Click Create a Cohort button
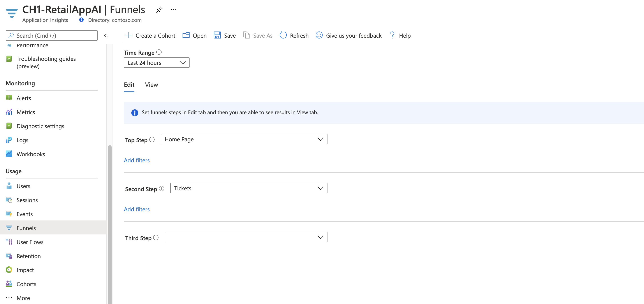Viewport: 644px width, 304px height. pyautogui.click(x=150, y=35)
